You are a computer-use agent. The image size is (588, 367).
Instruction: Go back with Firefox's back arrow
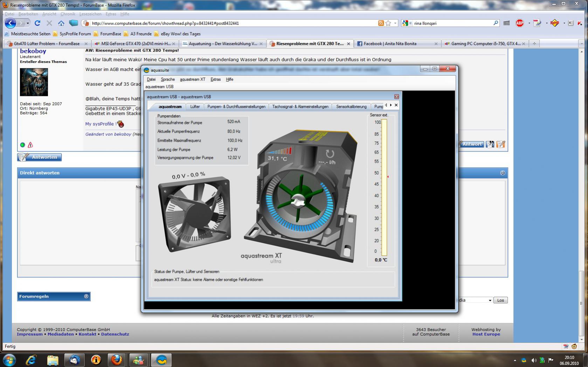[x=10, y=23]
